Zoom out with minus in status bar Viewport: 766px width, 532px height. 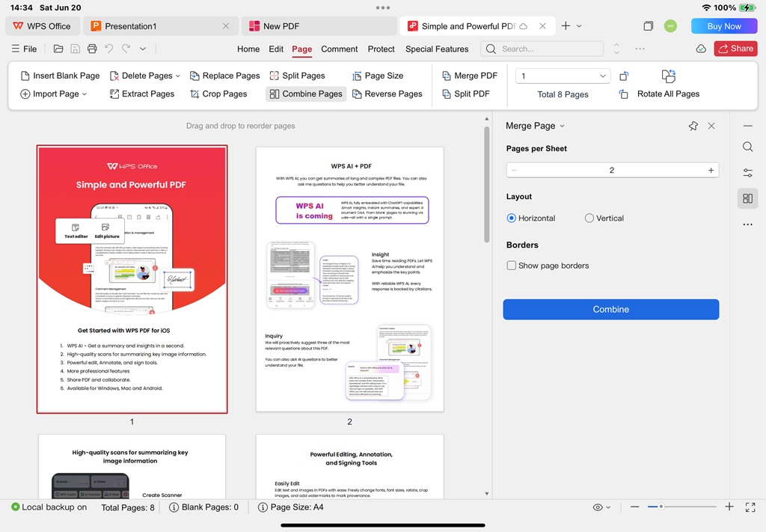coord(634,507)
